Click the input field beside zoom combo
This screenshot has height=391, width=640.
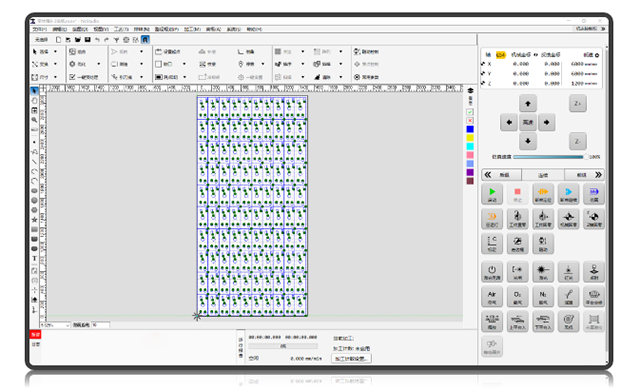(101, 325)
